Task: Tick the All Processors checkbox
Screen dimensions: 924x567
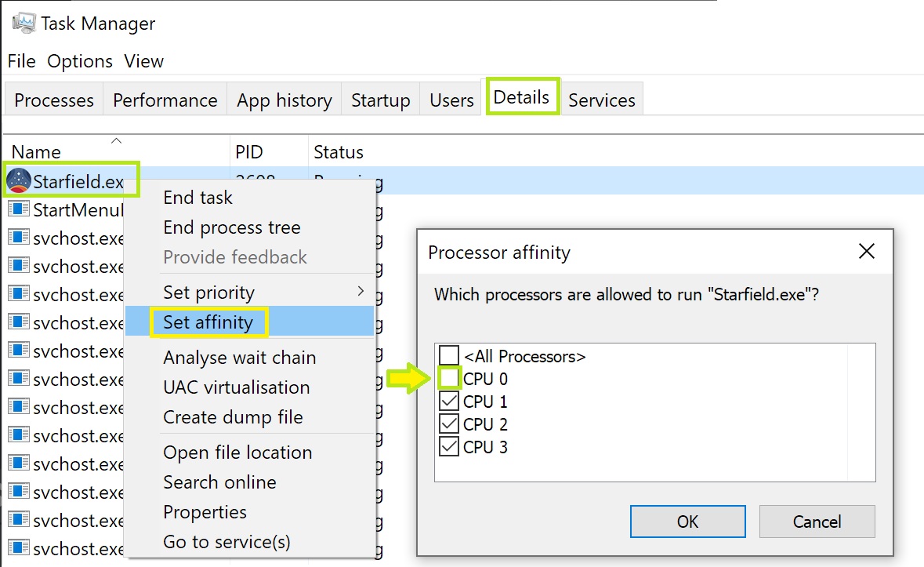Action: click(x=449, y=355)
